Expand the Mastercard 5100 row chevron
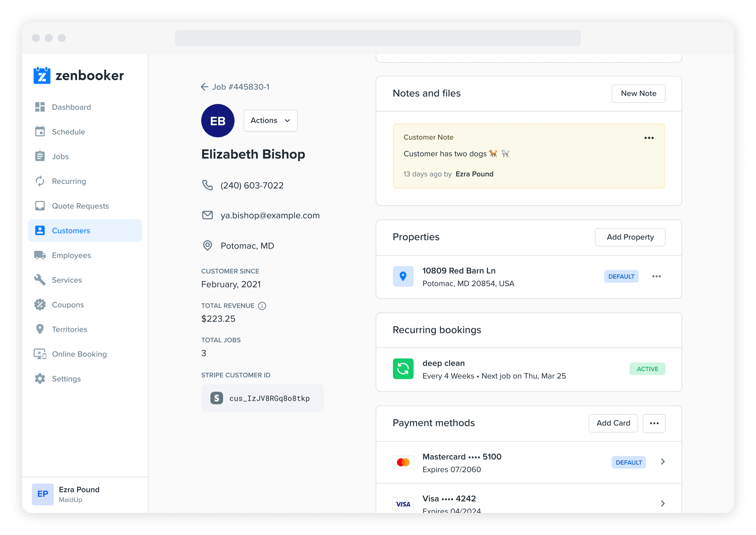 click(663, 462)
